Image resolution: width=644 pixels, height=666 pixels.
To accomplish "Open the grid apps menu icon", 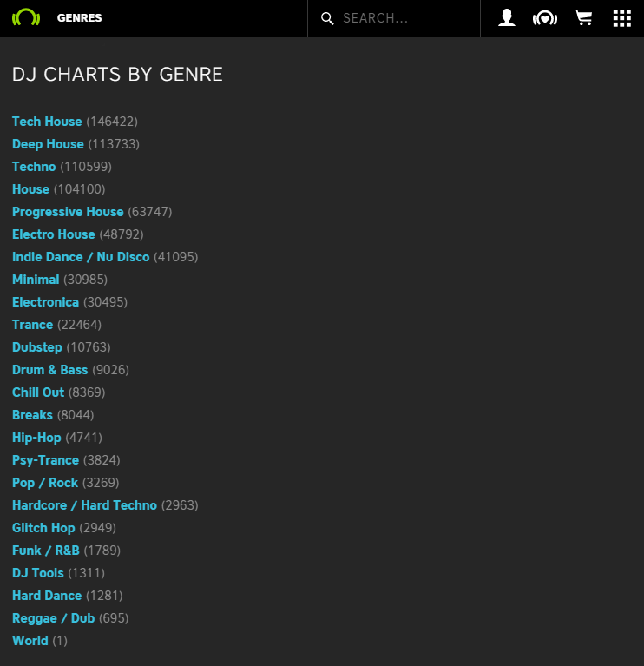I will (x=622, y=18).
